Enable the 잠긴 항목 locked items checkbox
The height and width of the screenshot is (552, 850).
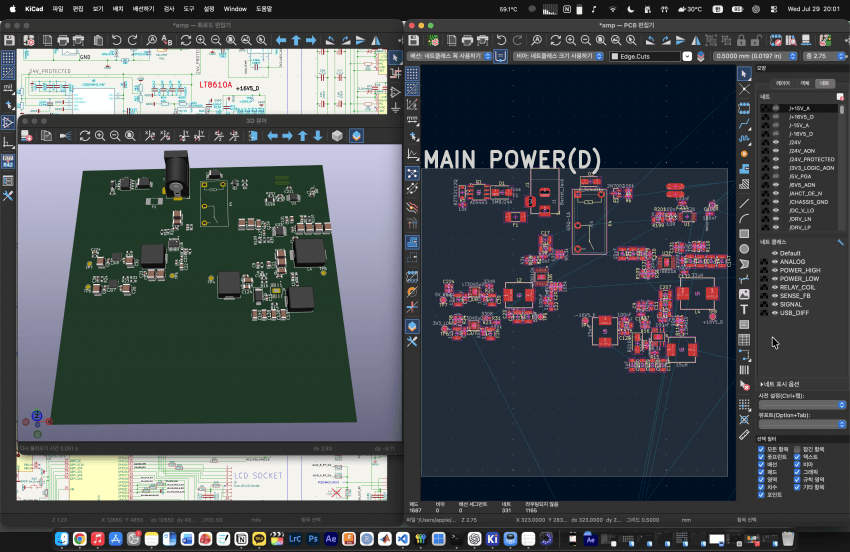[x=797, y=449]
